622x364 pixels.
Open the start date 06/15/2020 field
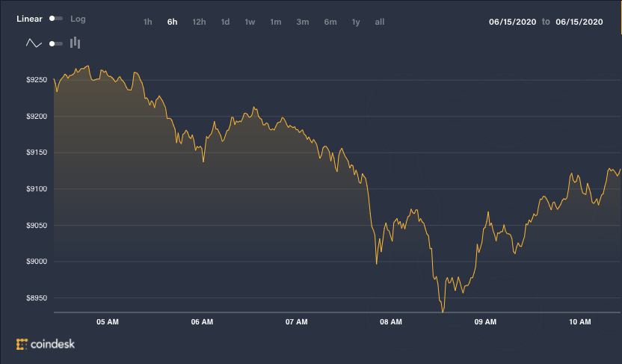[x=513, y=22]
